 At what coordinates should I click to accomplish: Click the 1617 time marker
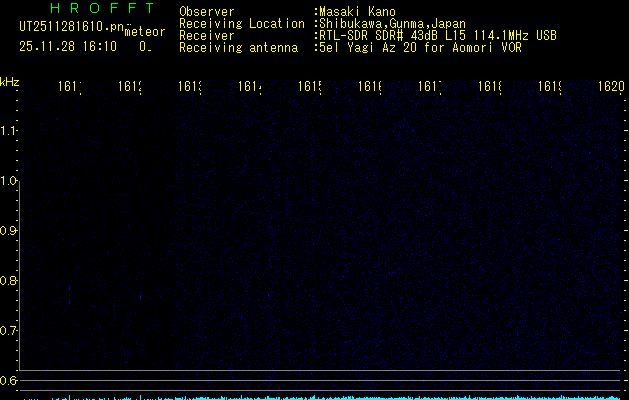click(430, 86)
